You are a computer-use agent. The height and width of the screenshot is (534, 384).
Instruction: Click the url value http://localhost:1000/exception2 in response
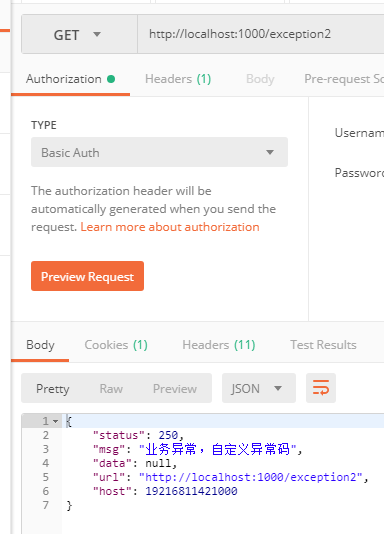click(251, 477)
